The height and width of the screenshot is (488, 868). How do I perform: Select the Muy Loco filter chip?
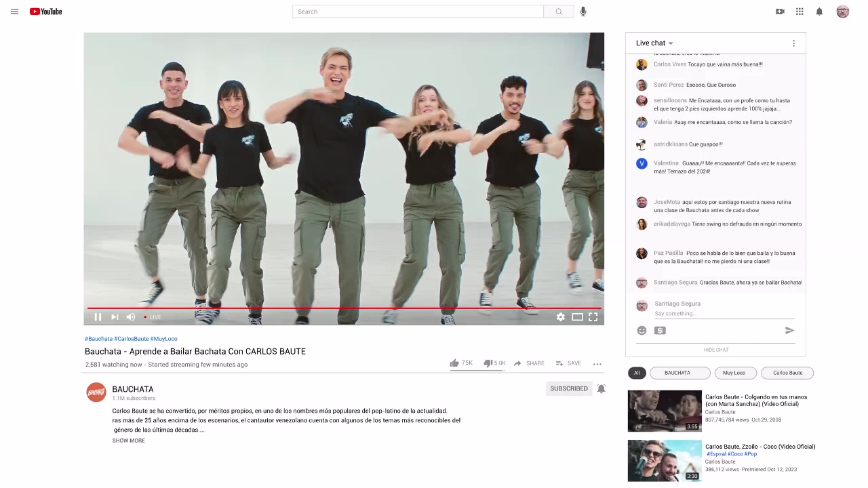click(734, 373)
